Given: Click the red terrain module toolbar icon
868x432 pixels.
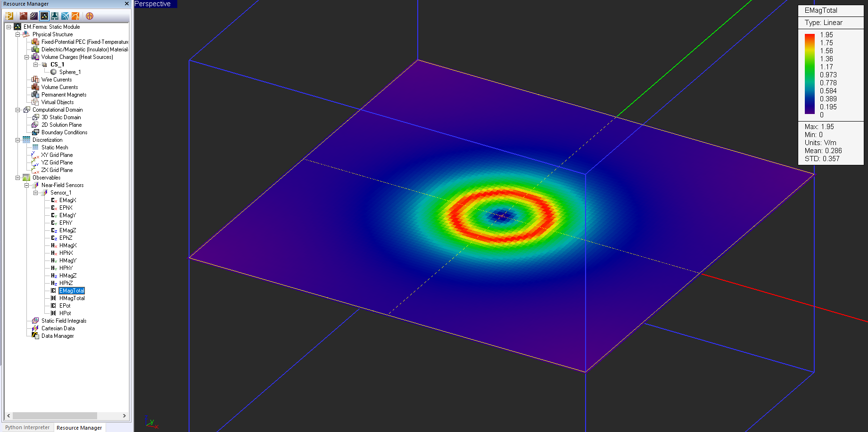Looking at the screenshot, I should 23,16.
